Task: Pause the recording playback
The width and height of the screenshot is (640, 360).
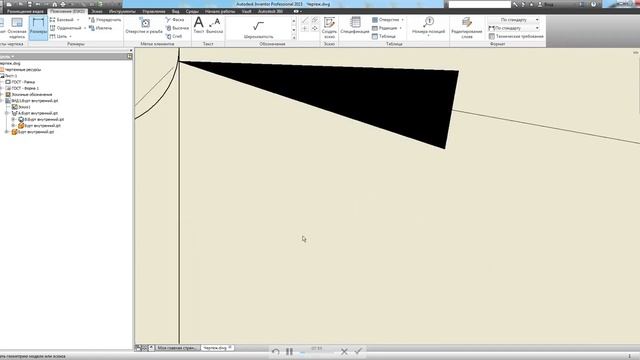Action: (289, 351)
